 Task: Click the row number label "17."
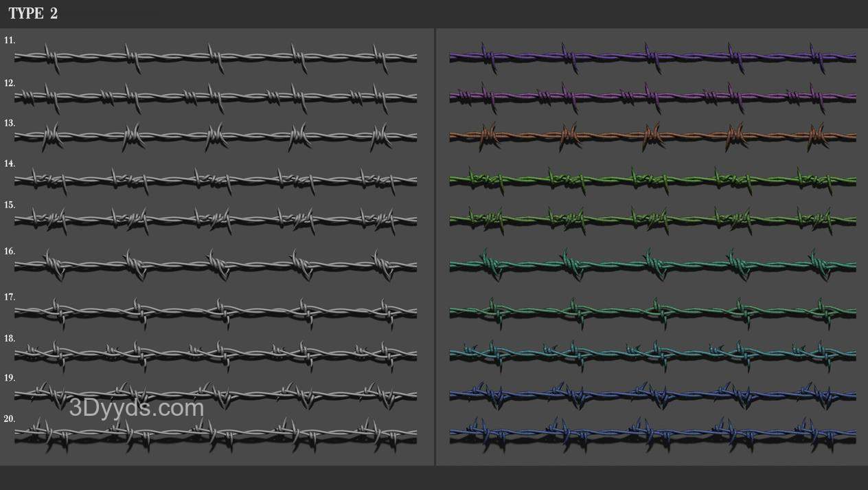click(10, 297)
